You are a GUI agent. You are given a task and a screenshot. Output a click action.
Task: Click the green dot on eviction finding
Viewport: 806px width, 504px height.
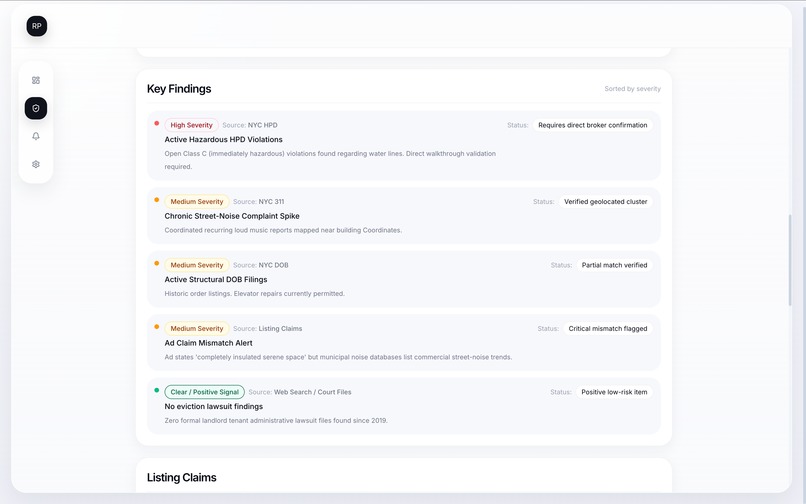(x=157, y=390)
